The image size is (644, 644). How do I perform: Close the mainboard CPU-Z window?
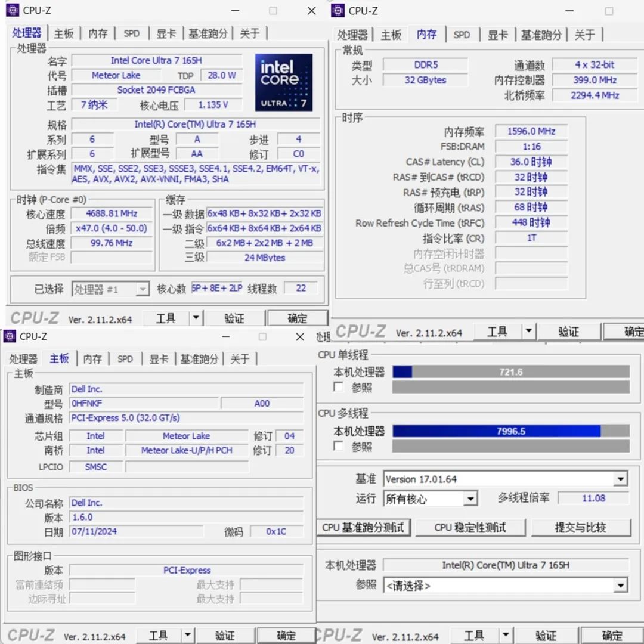tap(300, 337)
